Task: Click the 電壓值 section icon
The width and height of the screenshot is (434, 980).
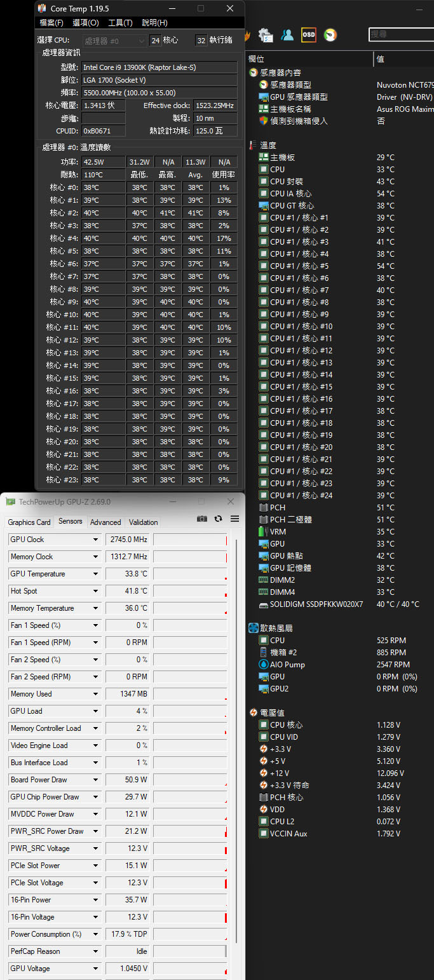Action: pos(254,712)
